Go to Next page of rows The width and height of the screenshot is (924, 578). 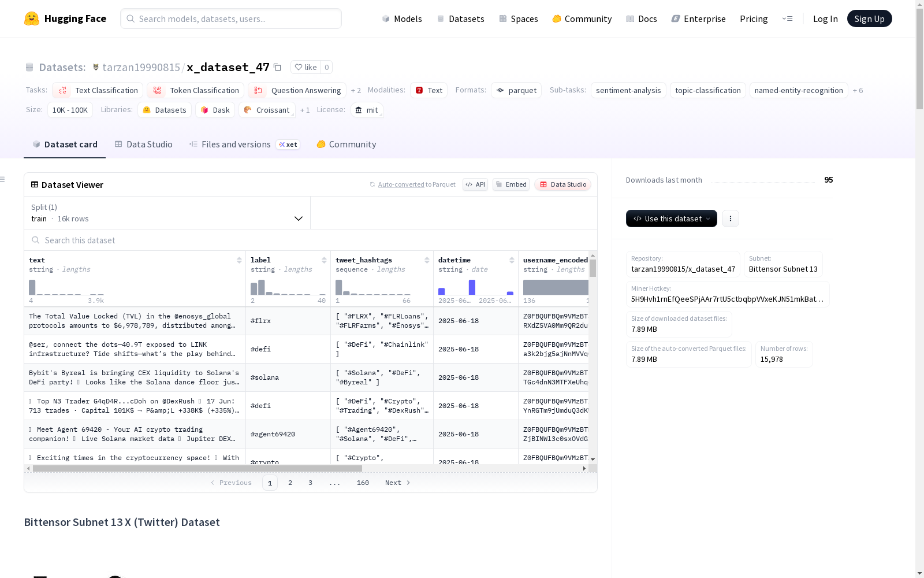pyautogui.click(x=397, y=483)
